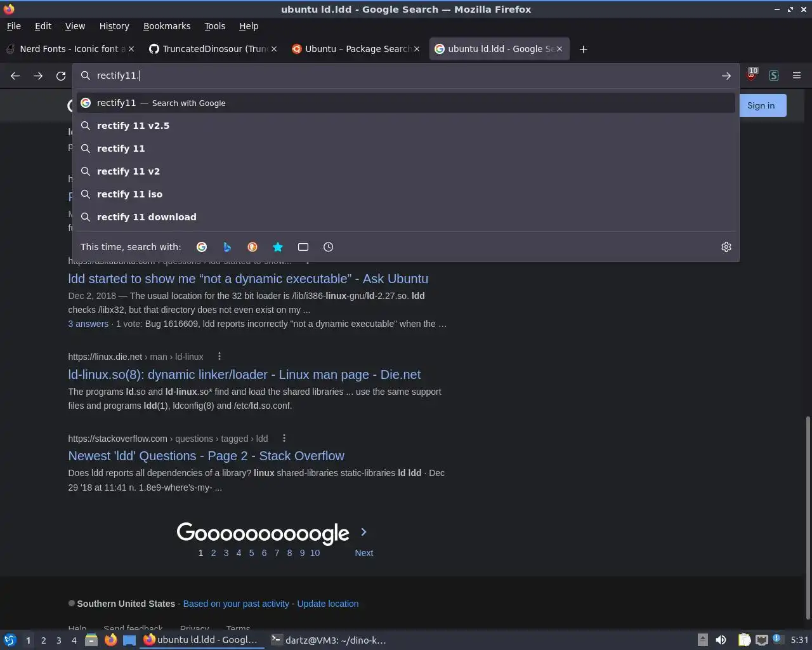Open file manager icon in taskbar
812x650 pixels.
(x=91, y=640)
